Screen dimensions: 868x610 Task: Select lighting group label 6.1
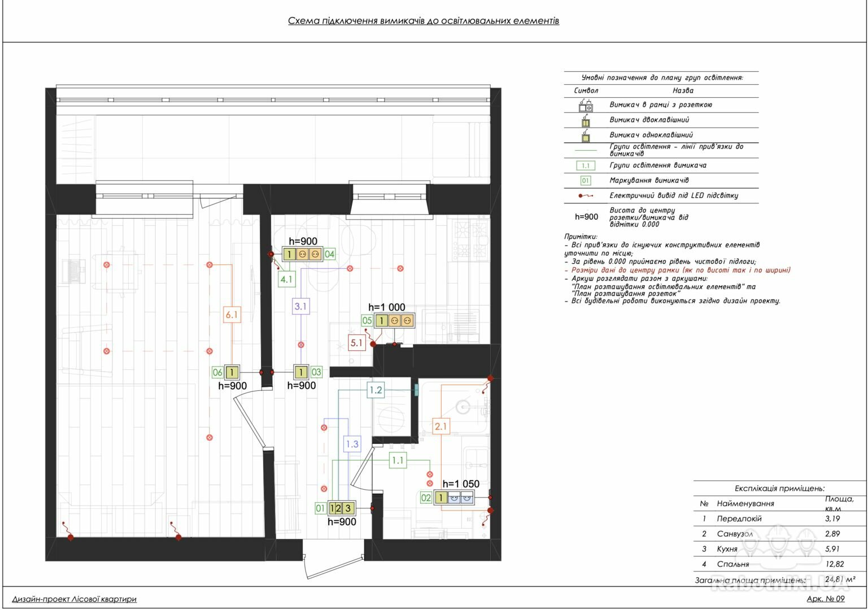click(232, 315)
